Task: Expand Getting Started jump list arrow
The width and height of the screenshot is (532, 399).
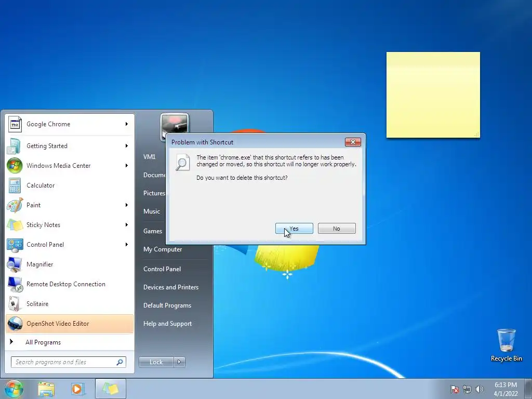Action: pos(127,146)
